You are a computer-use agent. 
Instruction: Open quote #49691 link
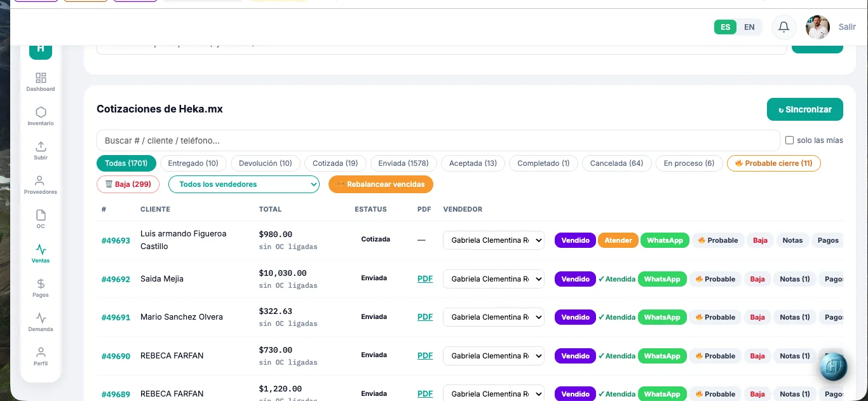coord(116,317)
